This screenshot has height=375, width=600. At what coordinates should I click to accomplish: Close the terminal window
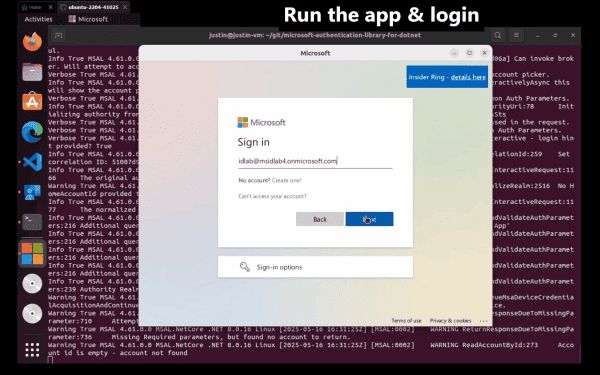(x=573, y=35)
